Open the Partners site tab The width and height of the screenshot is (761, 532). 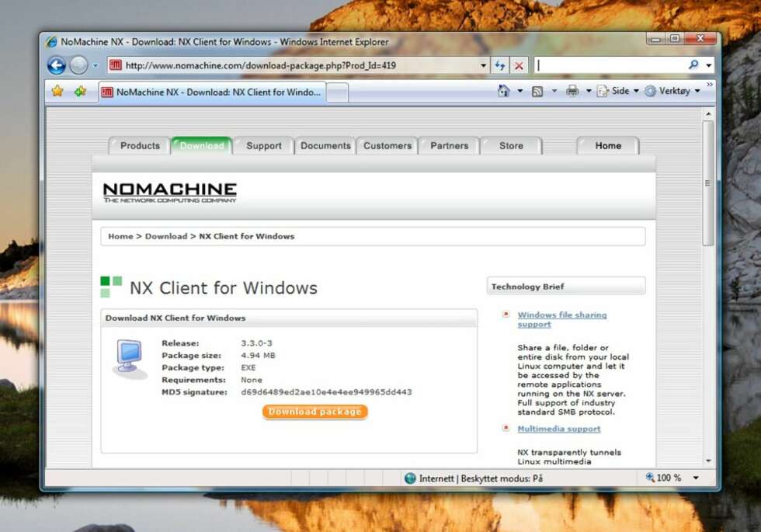(450, 146)
